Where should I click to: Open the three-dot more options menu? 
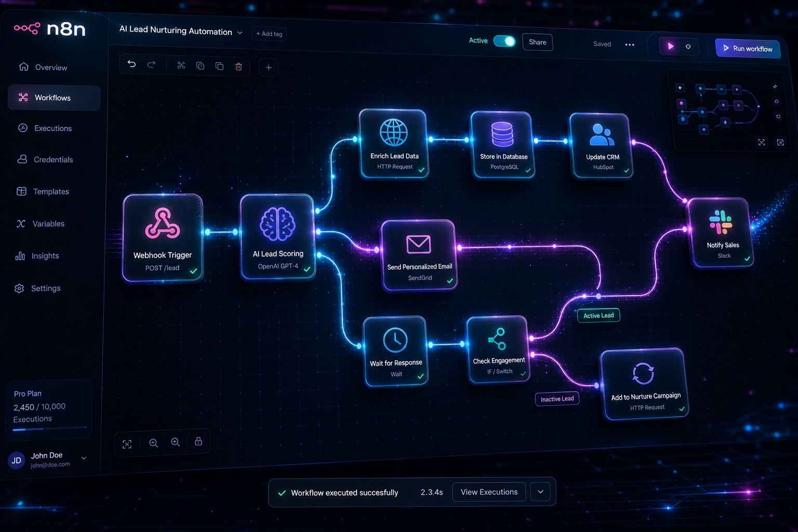coord(630,45)
